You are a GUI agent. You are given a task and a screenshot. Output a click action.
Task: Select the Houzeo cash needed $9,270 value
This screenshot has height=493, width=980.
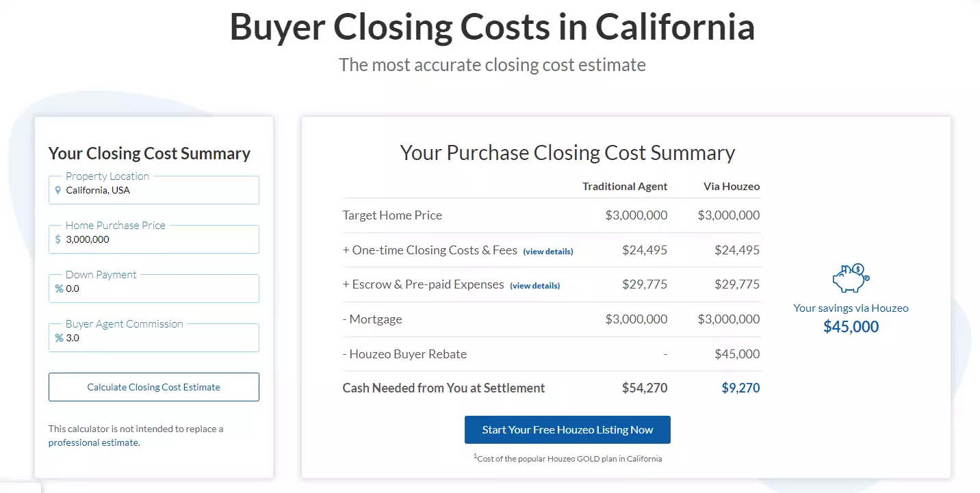click(740, 388)
